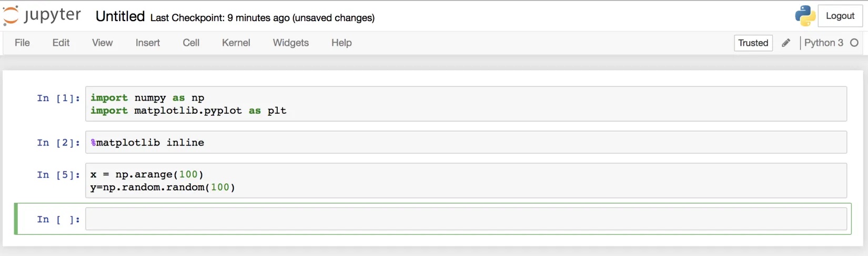Open the Help menu
Viewport: 868px width, 256px height.
(x=341, y=43)
